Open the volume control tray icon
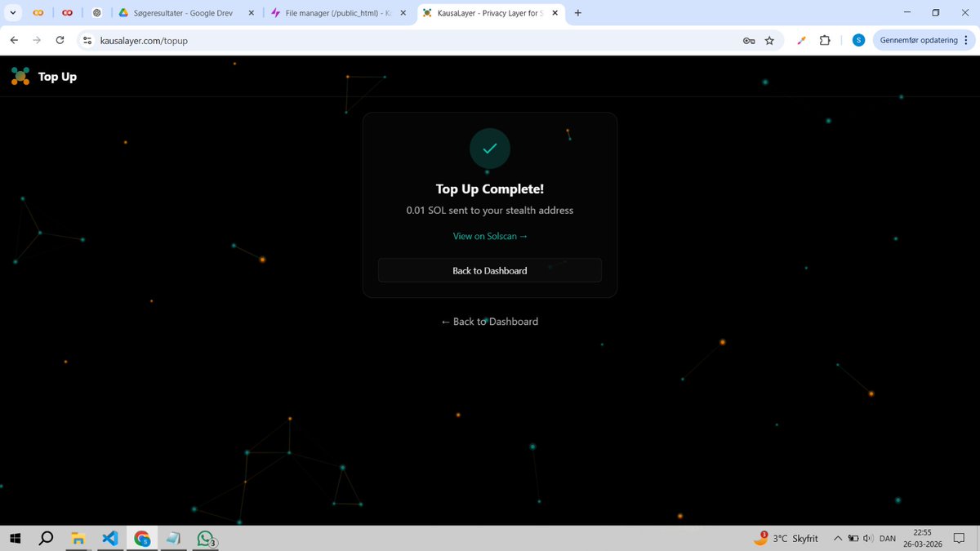This screenshot has height=551, width=980. pos(868,539)
